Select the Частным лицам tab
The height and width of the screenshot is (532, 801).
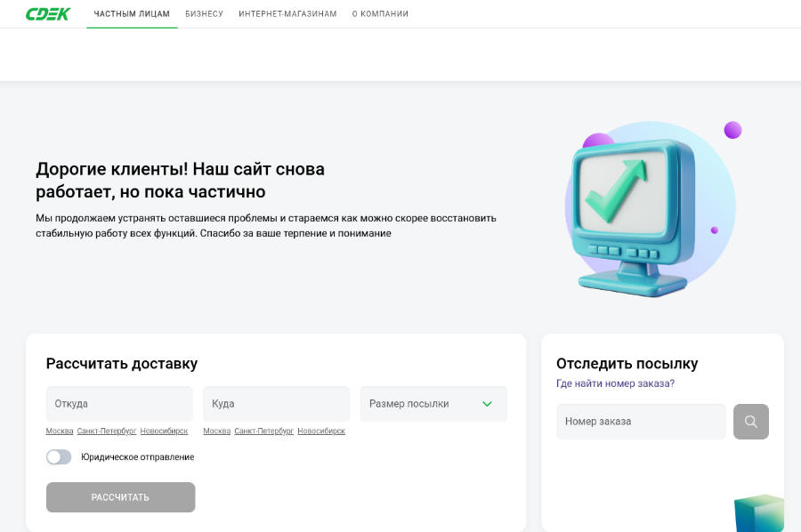coord(132,13)
